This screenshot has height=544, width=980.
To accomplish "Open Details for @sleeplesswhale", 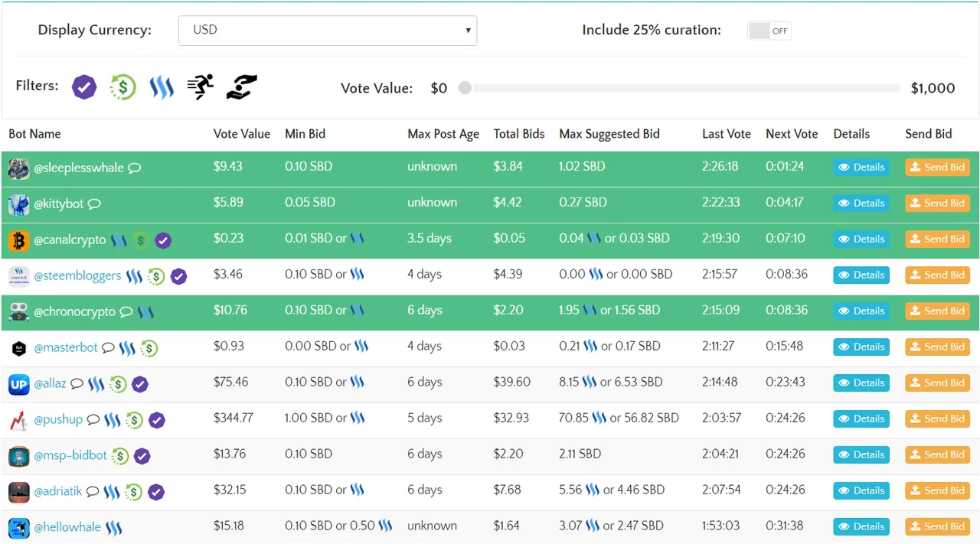I will 861,167.
